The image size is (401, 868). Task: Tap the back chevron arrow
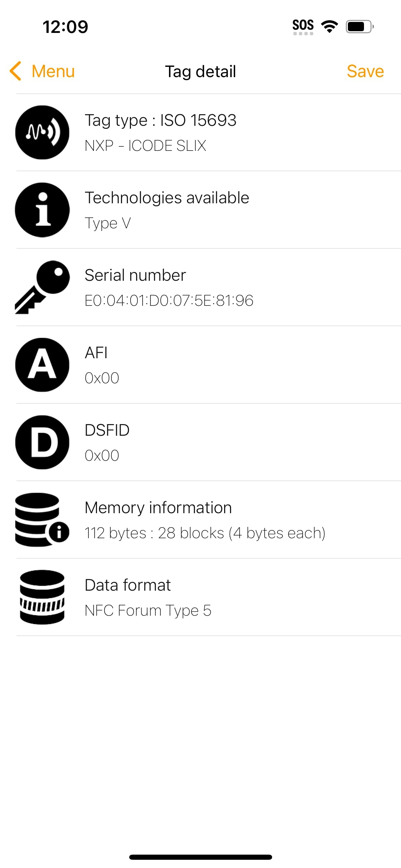pos(16,71)
